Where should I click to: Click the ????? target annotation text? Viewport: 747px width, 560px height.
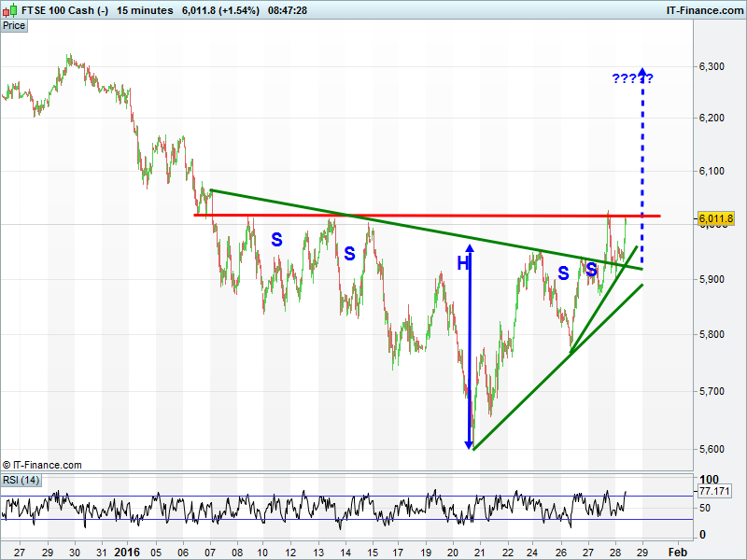coord(632,78)
